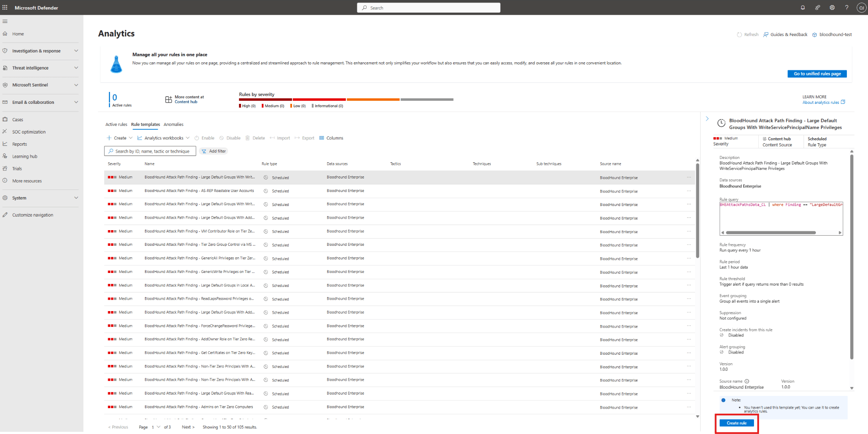This screenshot has height=434, width=868.
Task: Click Go to unified rules page
Action: pyautogui.click(x=817, y=74)
